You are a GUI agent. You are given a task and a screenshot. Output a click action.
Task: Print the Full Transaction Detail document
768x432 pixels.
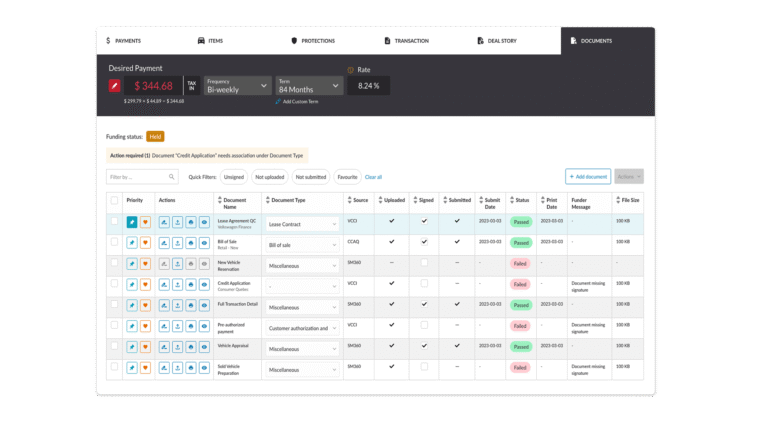point(190,305)
